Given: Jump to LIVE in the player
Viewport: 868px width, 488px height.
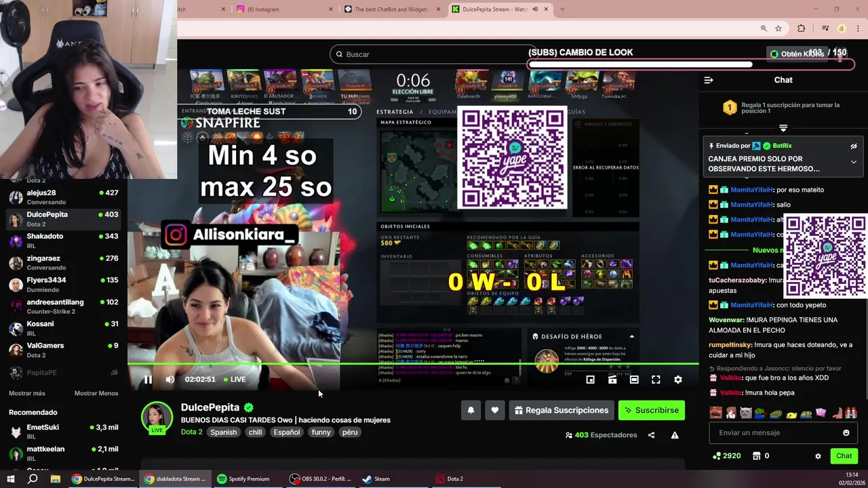Looking at the screenshot, I should [235, 380].
